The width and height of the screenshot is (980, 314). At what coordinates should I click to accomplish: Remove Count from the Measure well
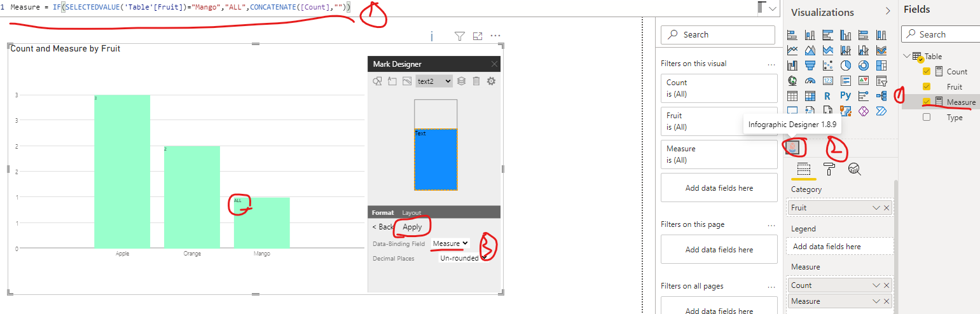pos(887,285)
